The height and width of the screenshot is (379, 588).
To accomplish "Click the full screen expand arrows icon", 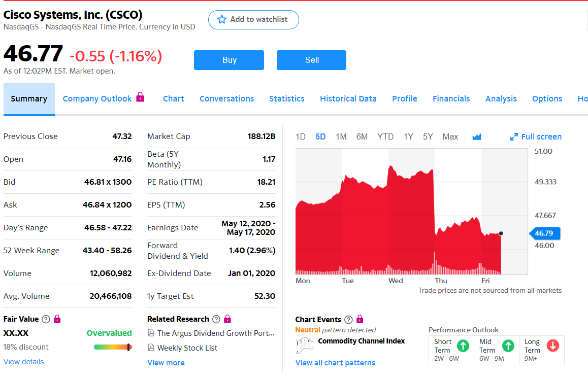I will 514,137.
